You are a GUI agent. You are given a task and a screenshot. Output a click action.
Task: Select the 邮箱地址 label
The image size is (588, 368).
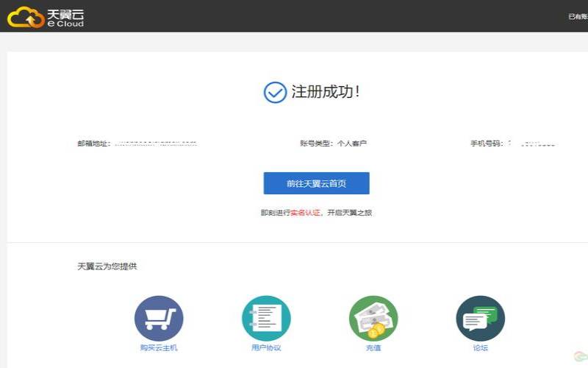94,144
